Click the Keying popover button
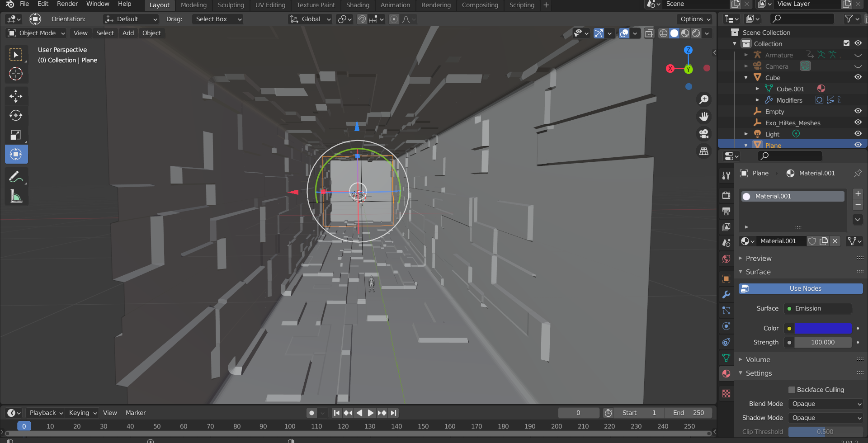Image resolution: width=868 pixels, height=443 pixels. click(x=83, y=413)
